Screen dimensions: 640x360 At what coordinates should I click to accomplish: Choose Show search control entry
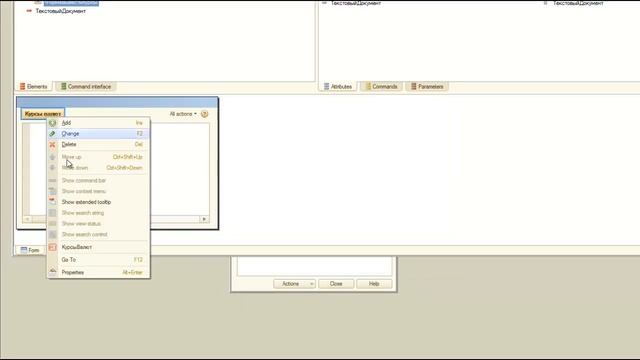(98, 234)
